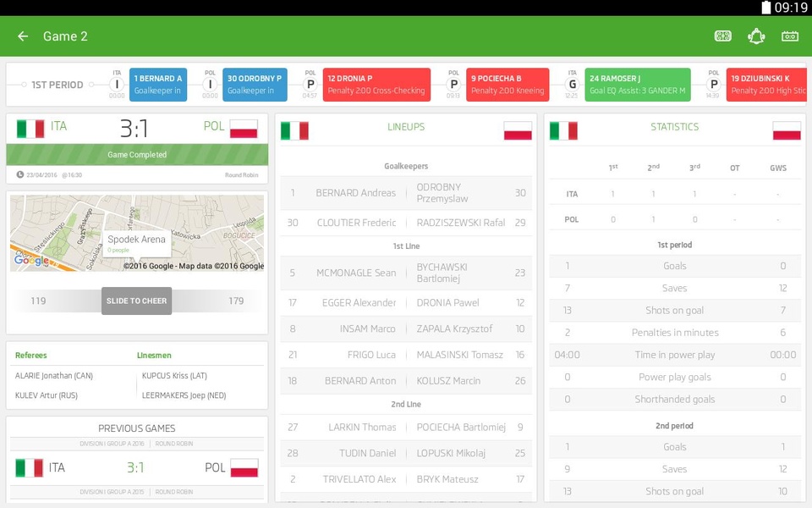This screenshot has width=812, height=508.
Task: Open the 24 RAMOSER J goal event
Action: (x=638, y=85)
